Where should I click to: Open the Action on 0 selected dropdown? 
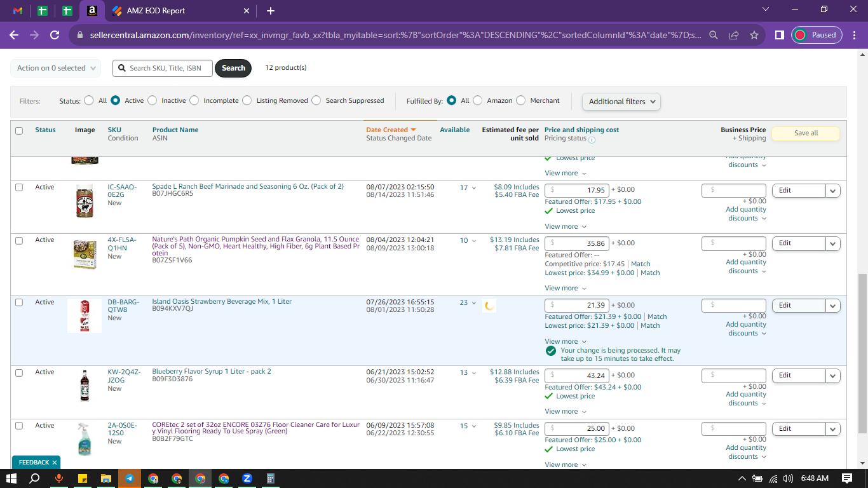[55, 68]
